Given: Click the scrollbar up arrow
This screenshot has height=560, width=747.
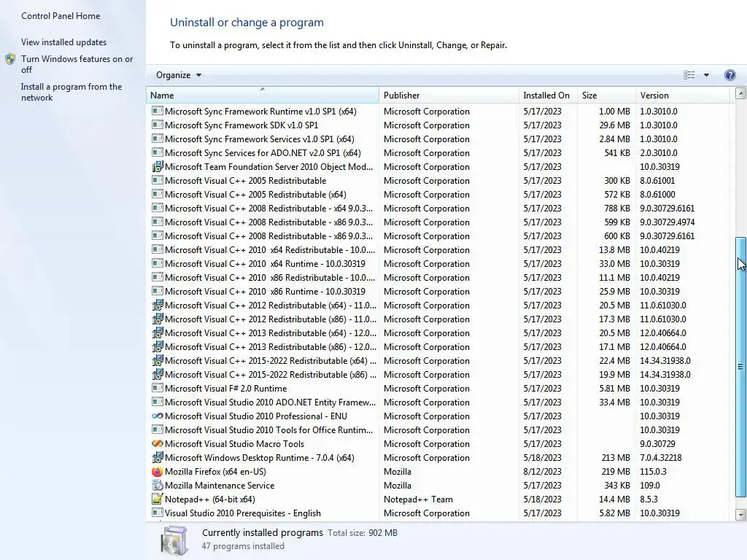Looking at the screenshot, I should 740,93.
